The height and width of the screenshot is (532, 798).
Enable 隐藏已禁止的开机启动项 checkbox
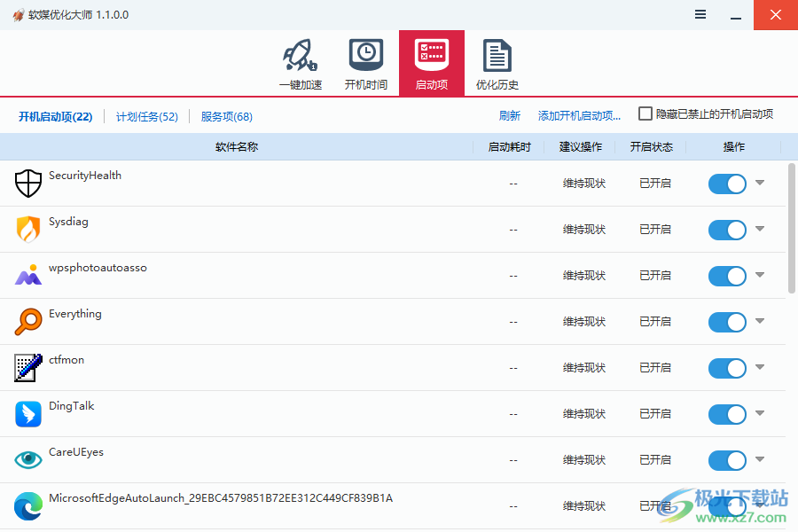(645, 113)
